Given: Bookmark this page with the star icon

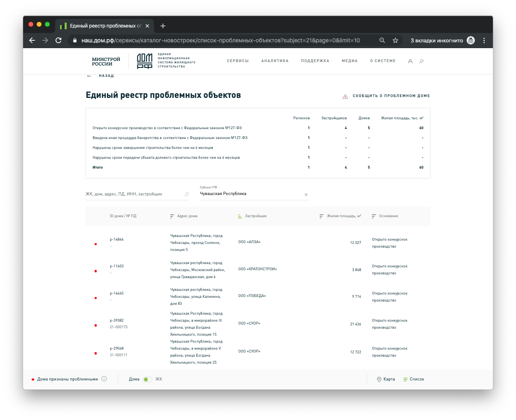Looking at the screenshot, I should tap(395, 40).
